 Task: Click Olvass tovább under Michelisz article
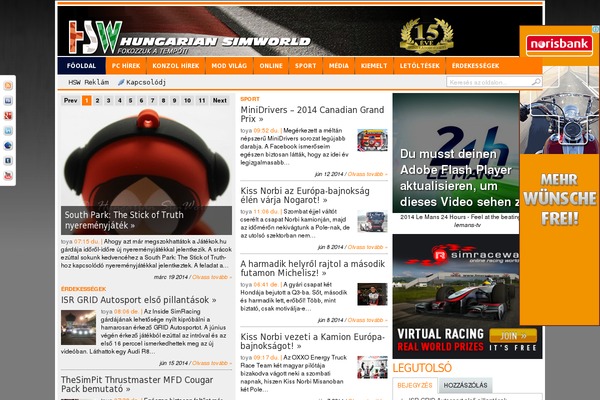pos(367,320)
